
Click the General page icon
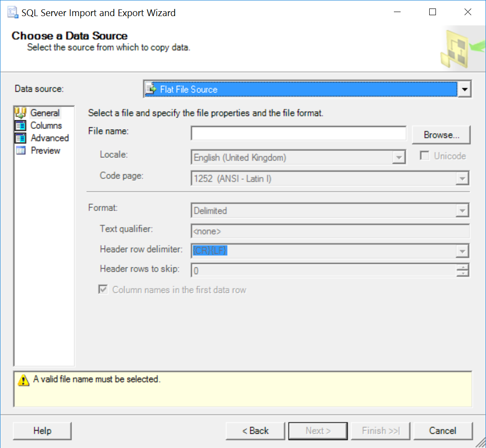21,113
